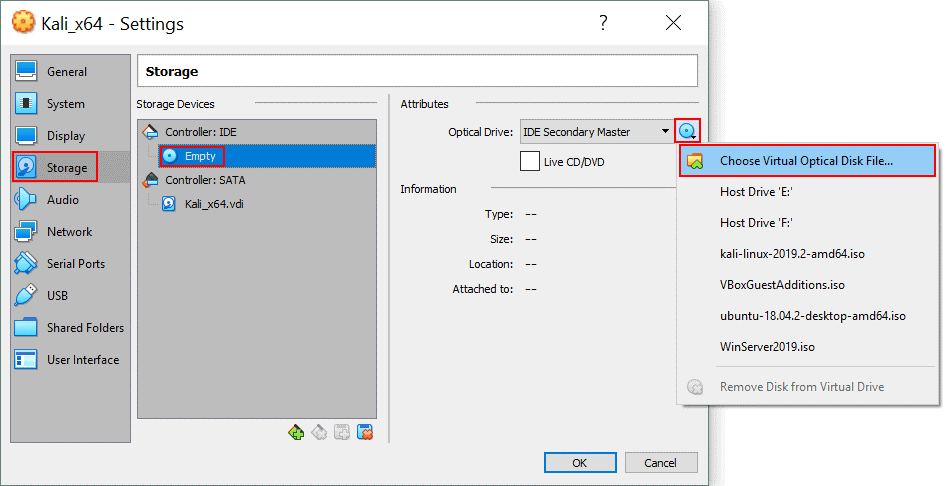Select the Storage settings category
947x486 pixels.
[x=70, y=168]
